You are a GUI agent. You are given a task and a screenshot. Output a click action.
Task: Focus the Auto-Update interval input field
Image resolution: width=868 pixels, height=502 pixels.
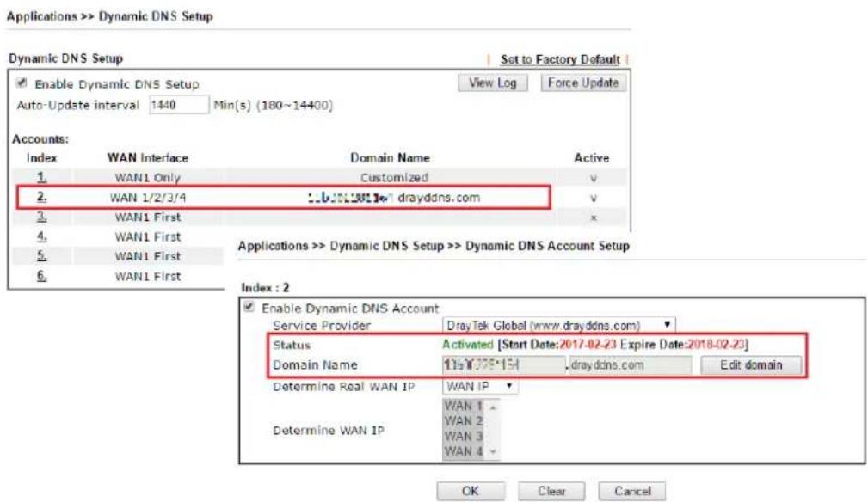[x=179, y=105]
